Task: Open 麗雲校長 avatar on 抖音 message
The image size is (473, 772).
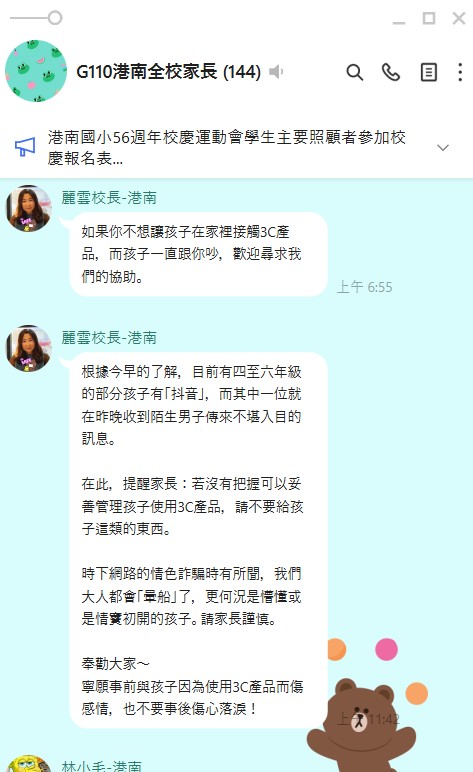Action: coord(29,349)
